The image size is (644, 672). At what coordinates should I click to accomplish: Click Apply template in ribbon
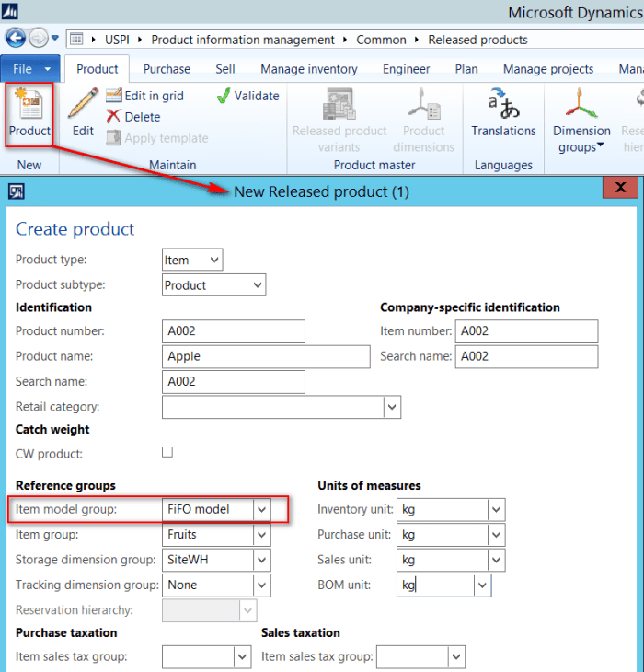(157, 138)
